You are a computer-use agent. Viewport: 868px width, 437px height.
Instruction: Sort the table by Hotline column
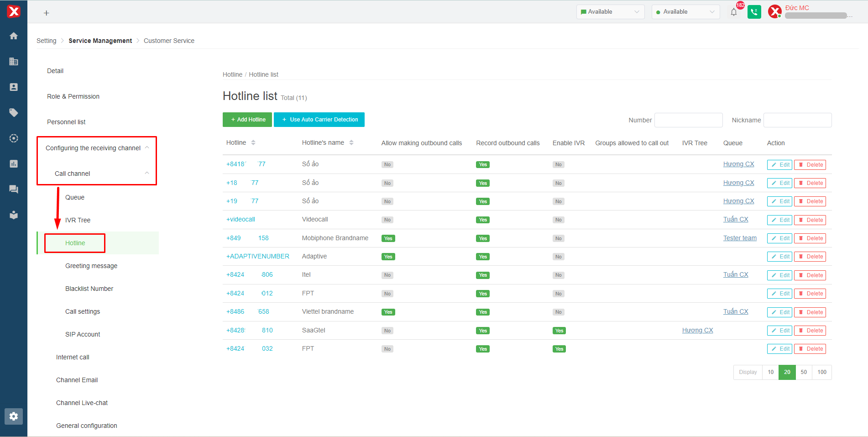point(253,143)
